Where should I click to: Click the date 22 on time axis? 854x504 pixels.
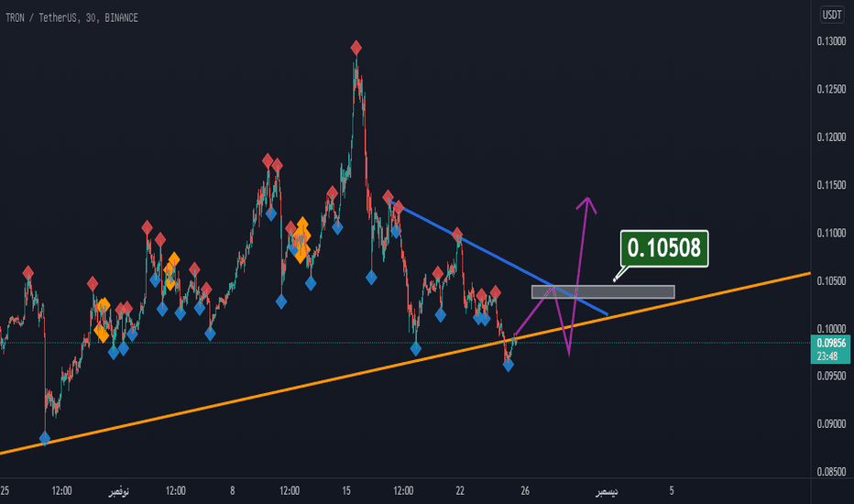coord(460,491)
